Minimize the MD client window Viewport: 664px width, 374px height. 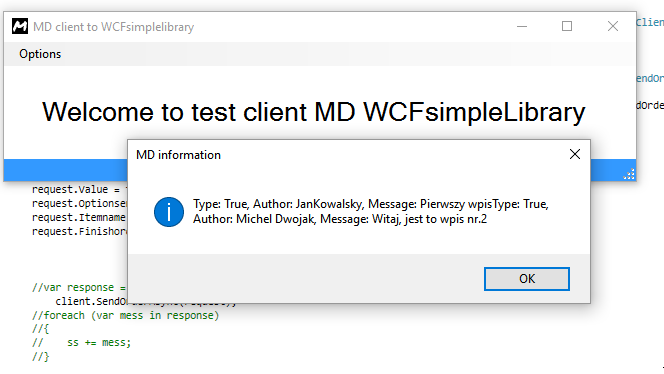pos(522,26)
